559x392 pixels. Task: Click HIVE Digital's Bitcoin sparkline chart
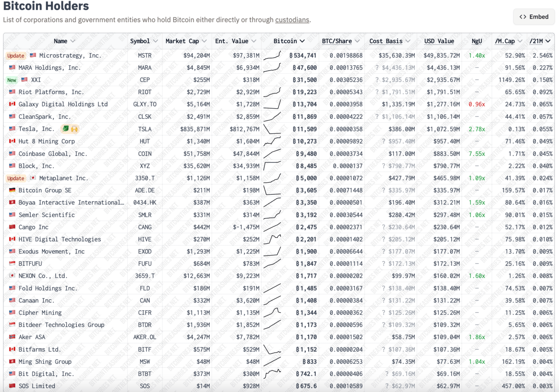coord(272,239)
